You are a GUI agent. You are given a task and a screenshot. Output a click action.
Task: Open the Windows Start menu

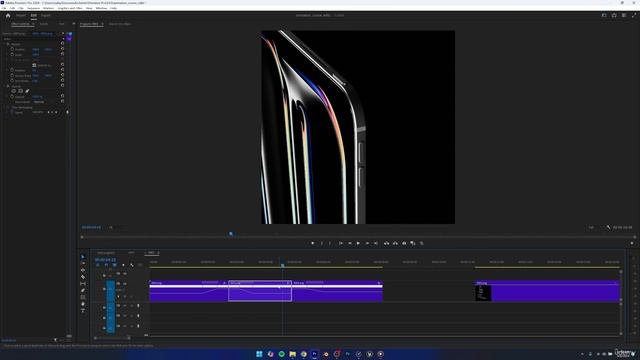259,354
